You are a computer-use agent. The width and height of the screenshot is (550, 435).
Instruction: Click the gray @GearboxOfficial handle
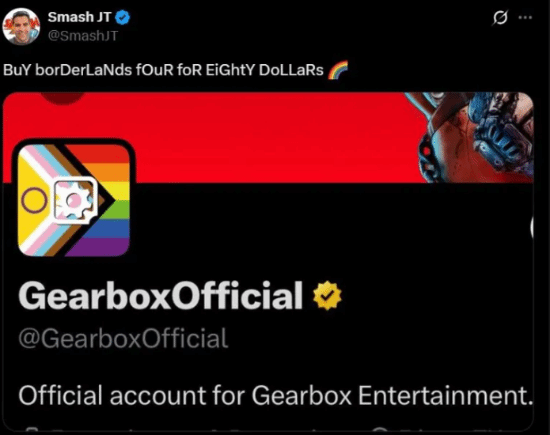point(123,338)
